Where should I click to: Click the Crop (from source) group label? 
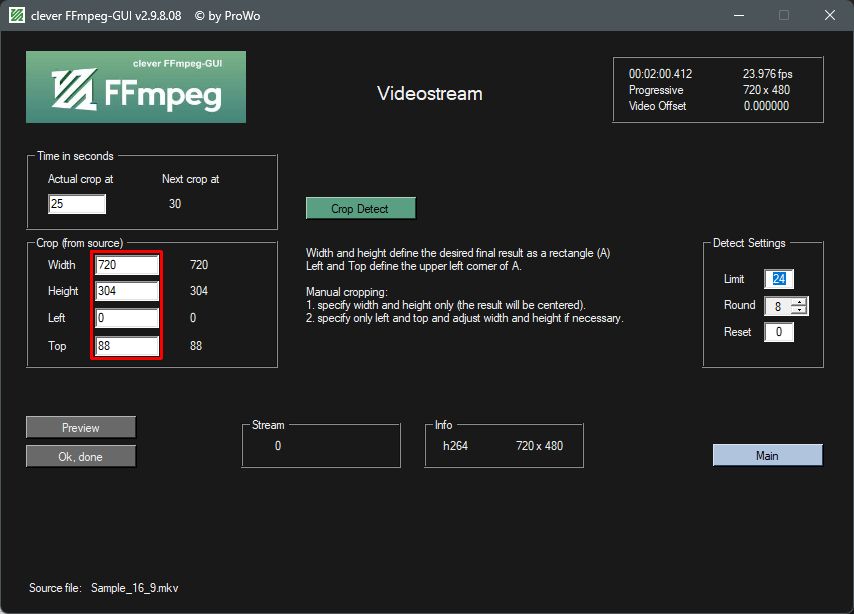[x=80, y=243]
